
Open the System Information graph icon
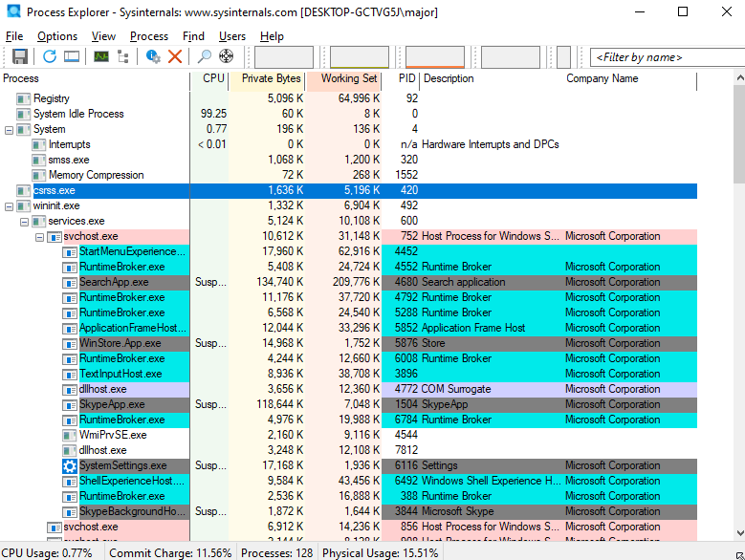(100, 57)
